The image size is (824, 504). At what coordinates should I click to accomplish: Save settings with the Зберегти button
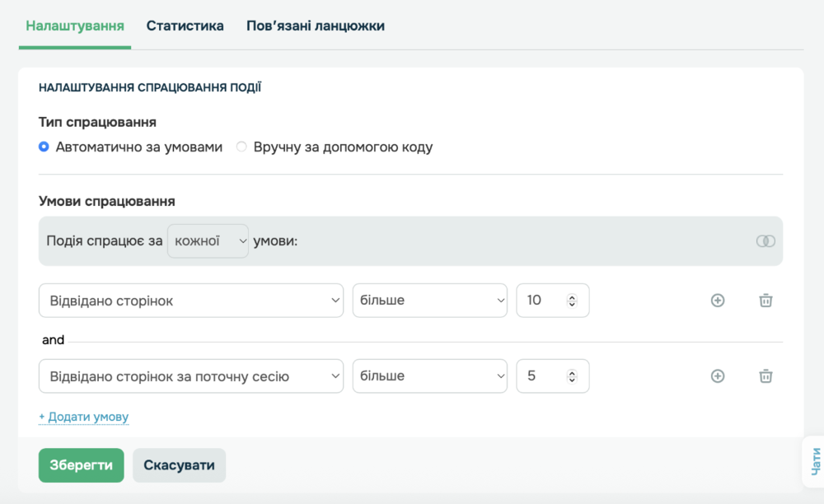click(81, 465)
